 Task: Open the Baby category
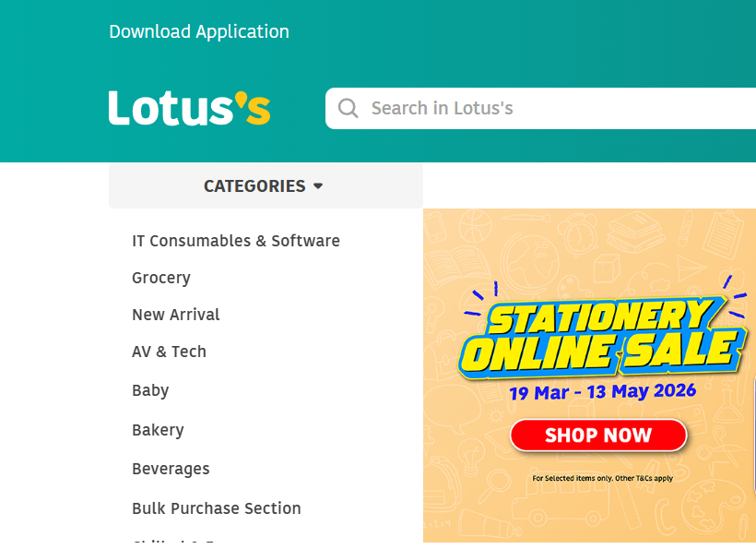point(150,390)
